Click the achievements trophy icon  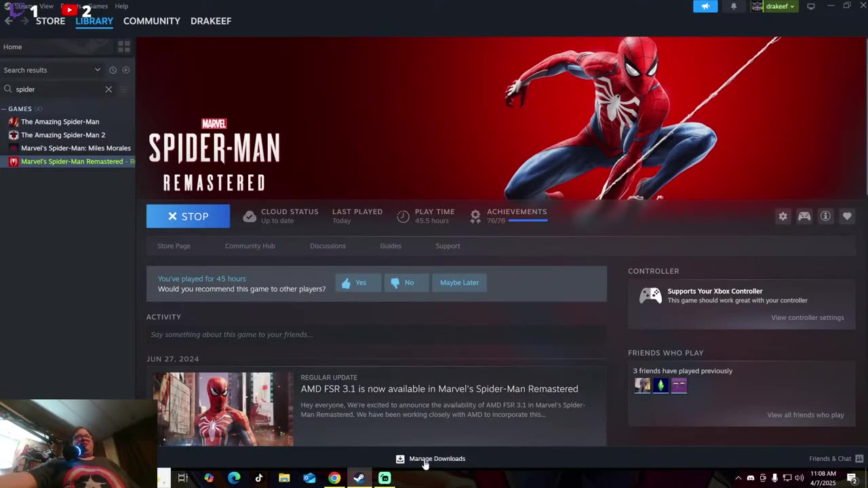coord(475,216)
